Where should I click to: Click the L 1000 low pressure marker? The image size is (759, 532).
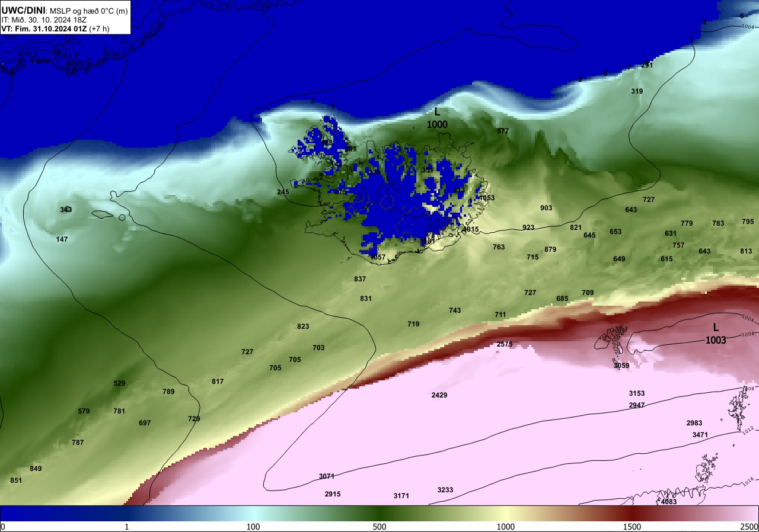coord(437,118)
